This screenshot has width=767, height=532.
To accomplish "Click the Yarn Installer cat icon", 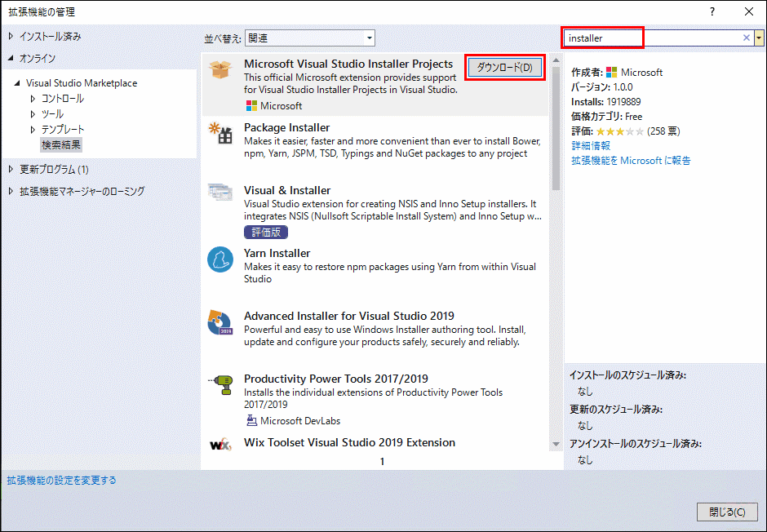I will [220, 259].
